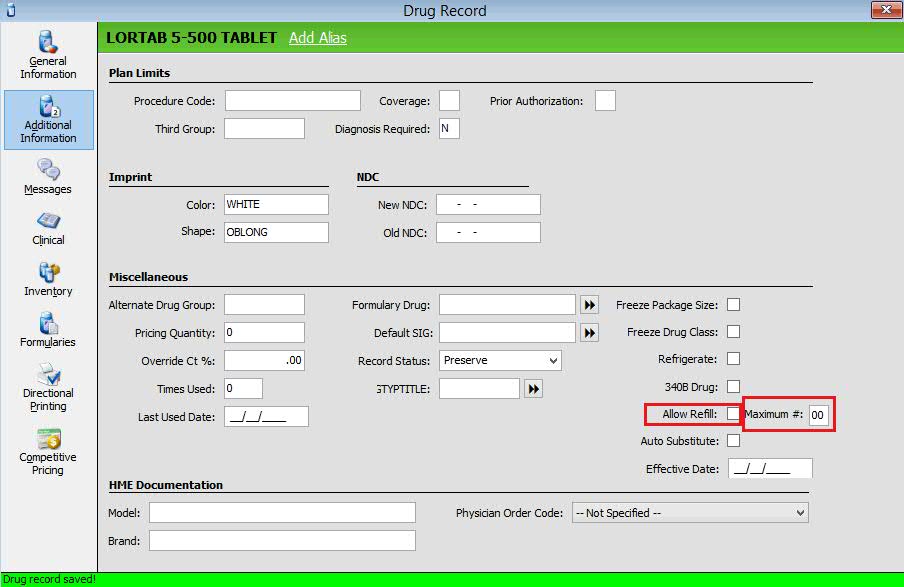The height and width of the screenshot is (587, 904).
Task: Click the Last Used Date field
Action: (266, 416)
